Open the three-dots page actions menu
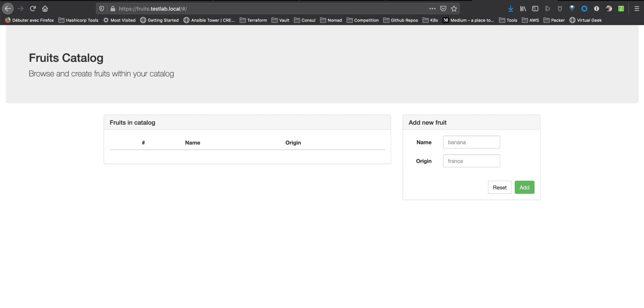Image resolution: width=644 pixels, height=308 pixels. 432,8
